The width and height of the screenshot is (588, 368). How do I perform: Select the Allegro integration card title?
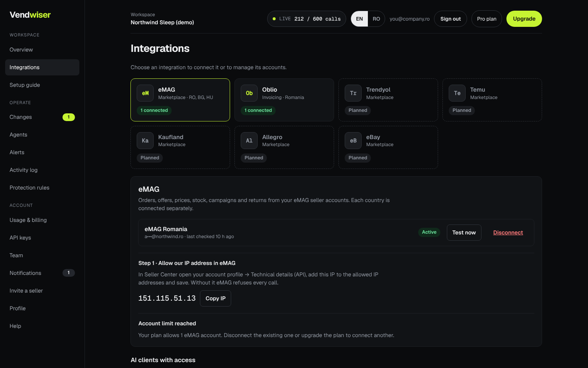[272, 137]
